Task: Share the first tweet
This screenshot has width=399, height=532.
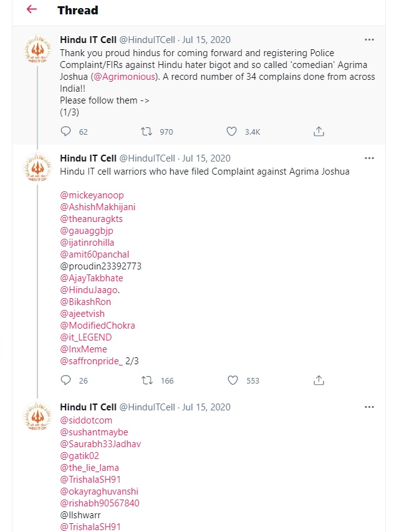Action: [x=319, y=132]
